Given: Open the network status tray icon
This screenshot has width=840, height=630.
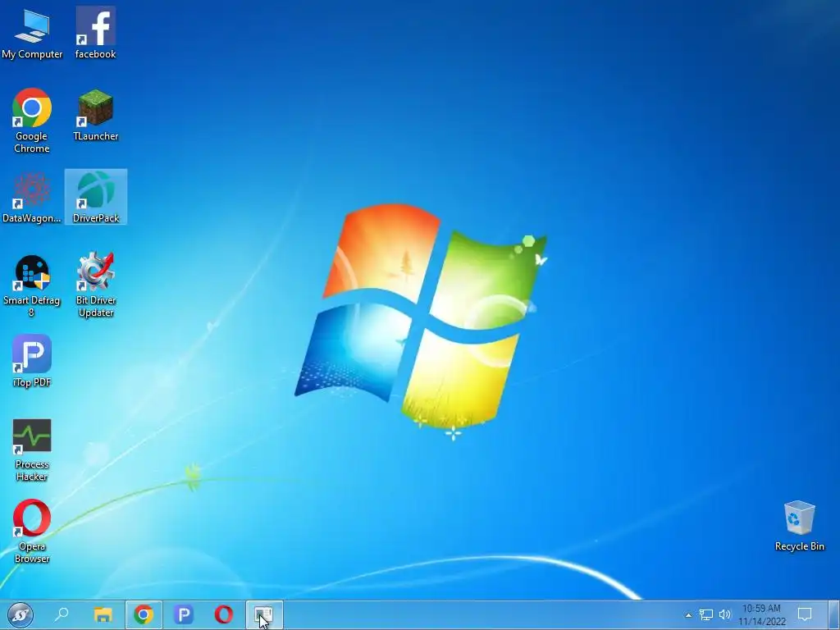Looking at the screenshot, I should pos(706,615).
